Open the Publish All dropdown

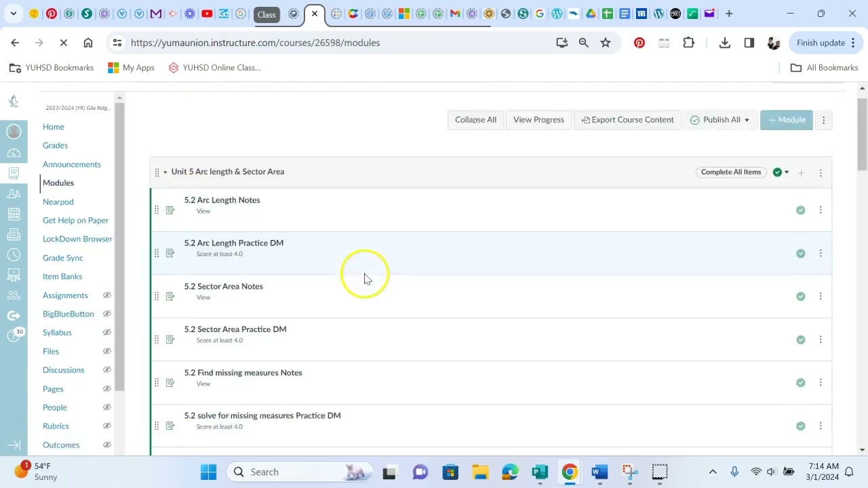point(720,120)
